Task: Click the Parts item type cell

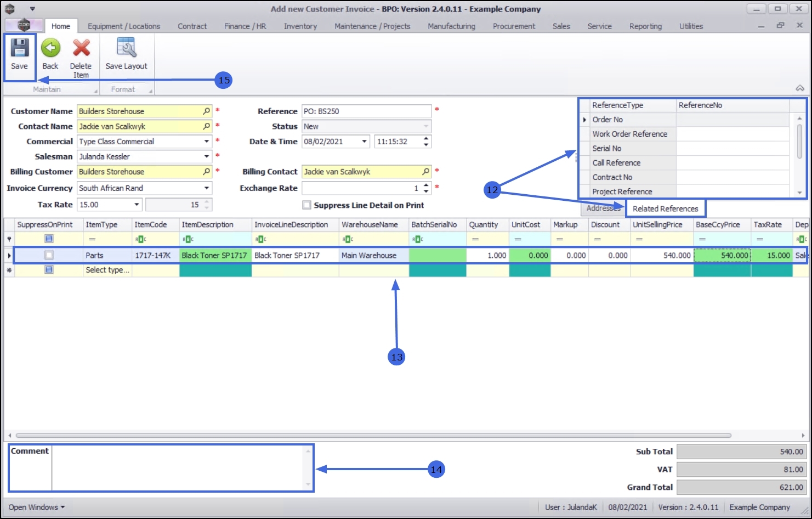Action: click(x=107, y=255)
